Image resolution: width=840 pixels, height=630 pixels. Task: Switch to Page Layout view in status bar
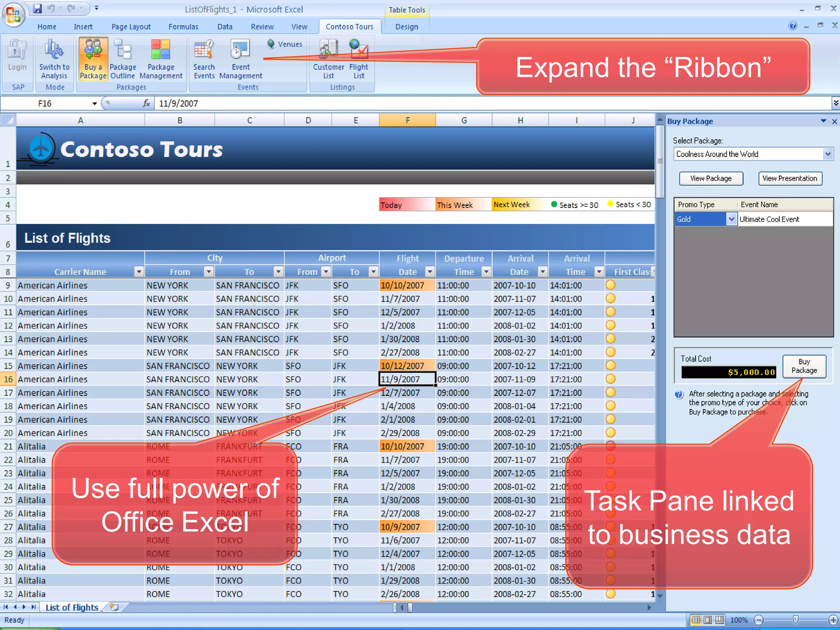coord(708,620)
